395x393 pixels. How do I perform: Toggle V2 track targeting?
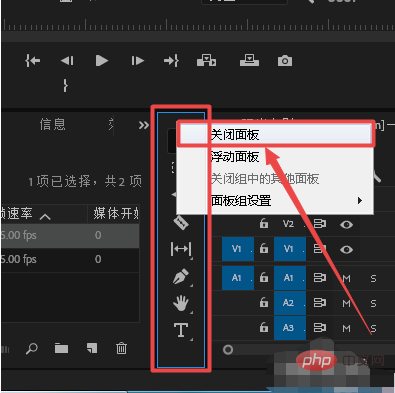click(289, 224)
